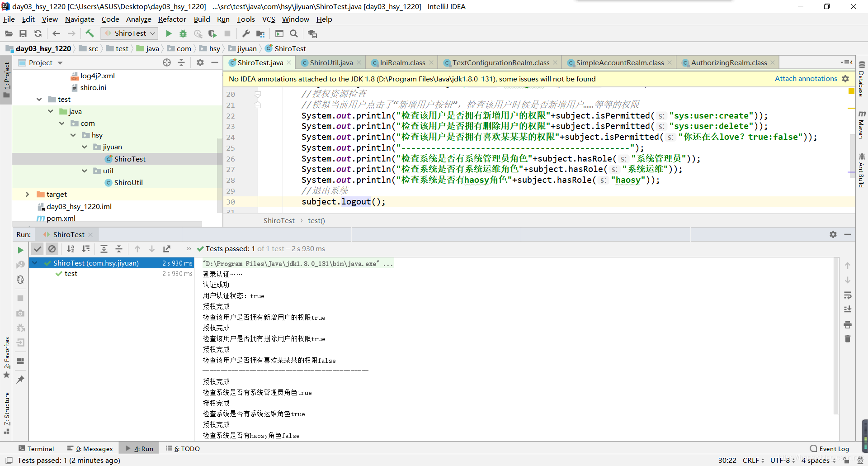Hide the Project panel with minus icon
The height and width of the screenshot is (466, 868).
pos(215,62)
